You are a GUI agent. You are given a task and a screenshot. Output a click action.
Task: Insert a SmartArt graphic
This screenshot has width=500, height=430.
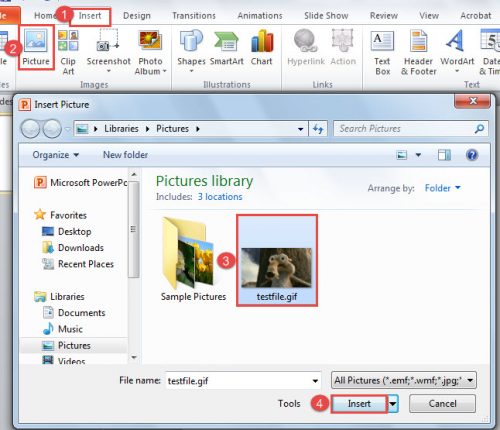click(227, 48)
